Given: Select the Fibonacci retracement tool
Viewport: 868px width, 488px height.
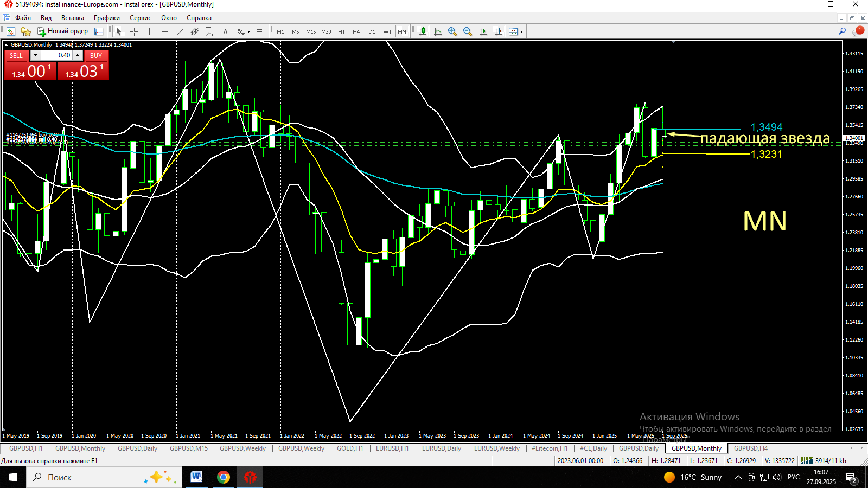Looking at the screenshot, I should tap(210, 31).
